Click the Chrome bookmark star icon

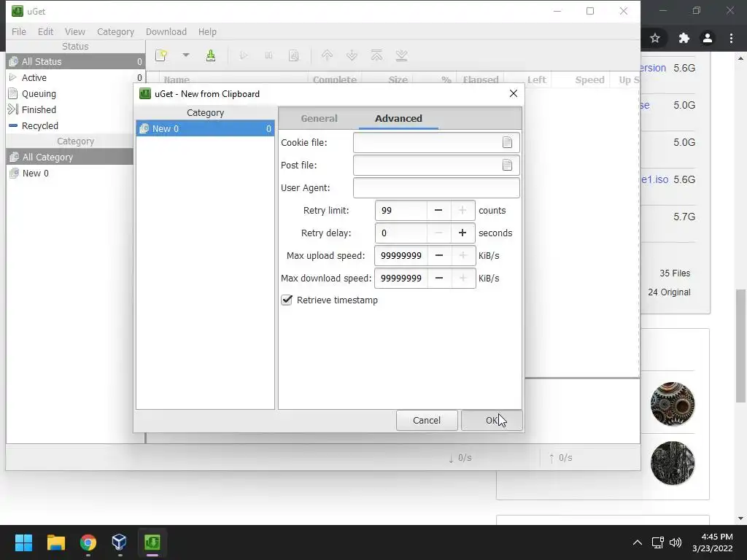tap(655, 38)
